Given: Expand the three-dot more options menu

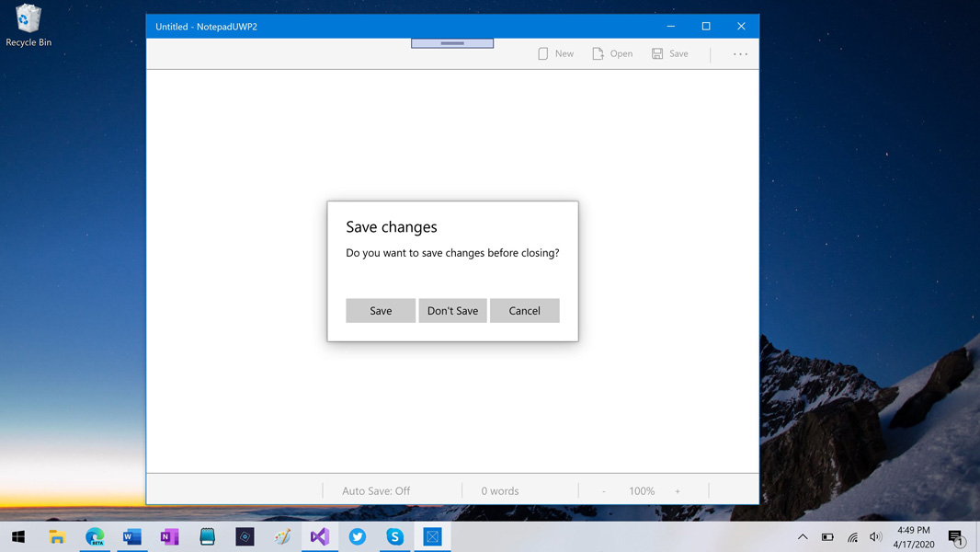Looking at the screenshot, I should (x=740, y=54).
